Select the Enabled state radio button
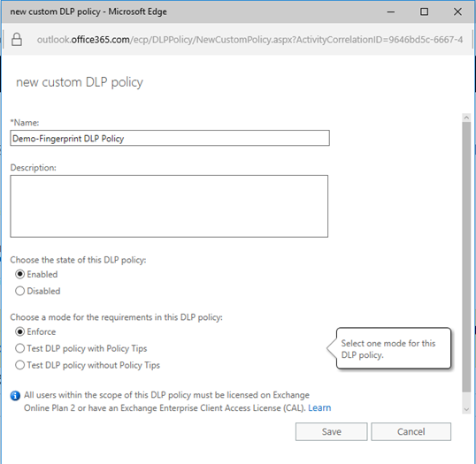476x464 pixels. point(20,274)
